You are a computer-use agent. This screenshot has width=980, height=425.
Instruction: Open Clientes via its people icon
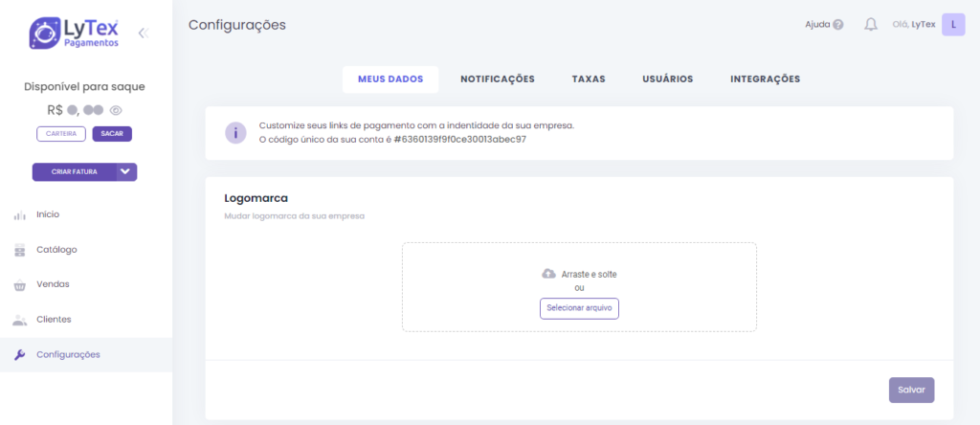[x=20, y=320]
